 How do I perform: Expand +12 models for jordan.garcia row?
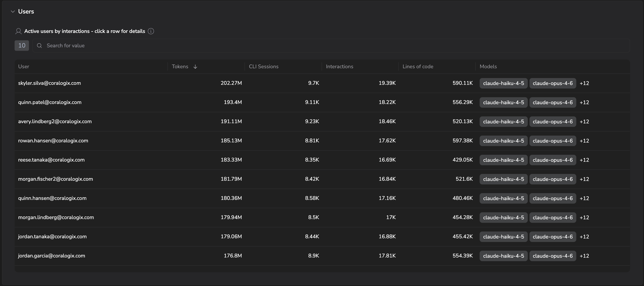(584, 256)
